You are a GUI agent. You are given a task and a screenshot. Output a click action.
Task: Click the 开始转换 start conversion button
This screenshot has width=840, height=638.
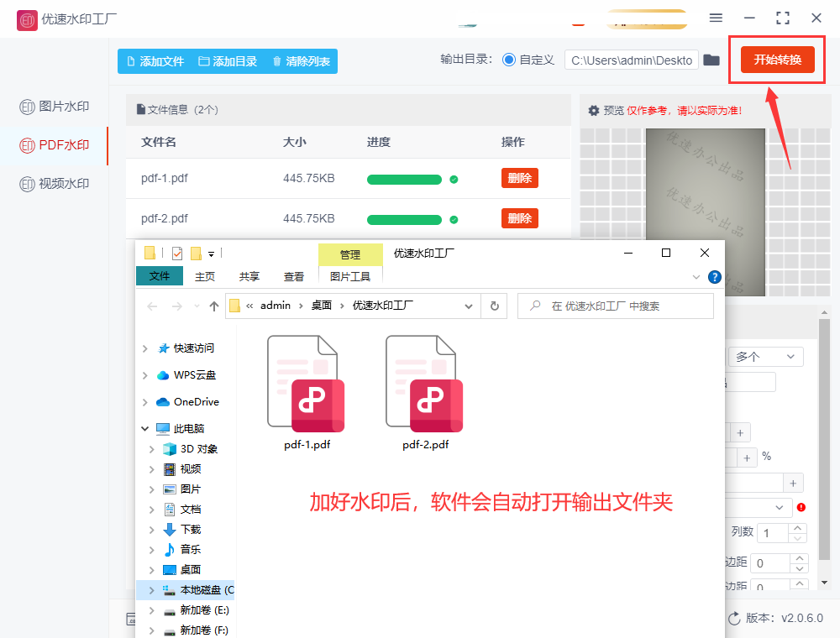pyautogui.click(x=777, y=60)
